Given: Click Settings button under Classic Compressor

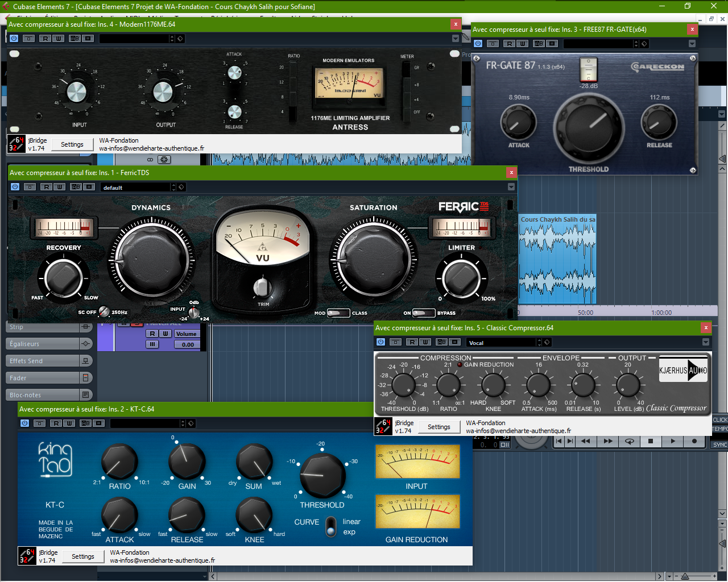Looking at the screenshot, I should tap(439, 427).
